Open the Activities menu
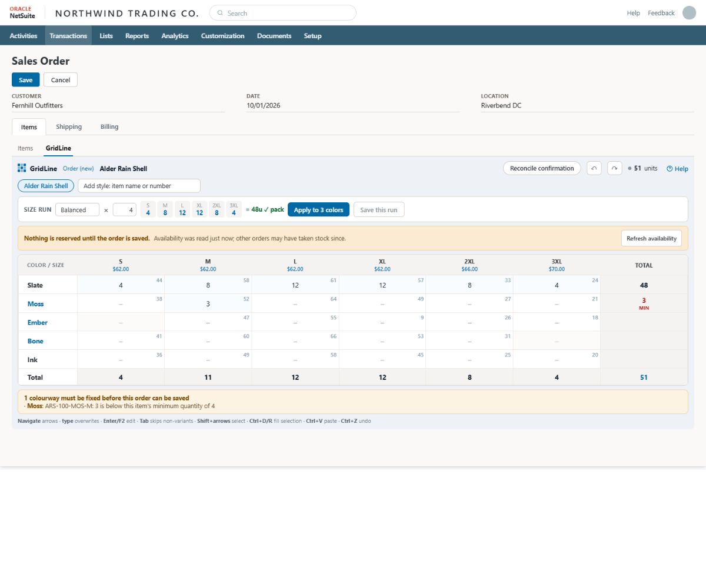The height and width of the screenshot is (588, 706). coord(24,36)
